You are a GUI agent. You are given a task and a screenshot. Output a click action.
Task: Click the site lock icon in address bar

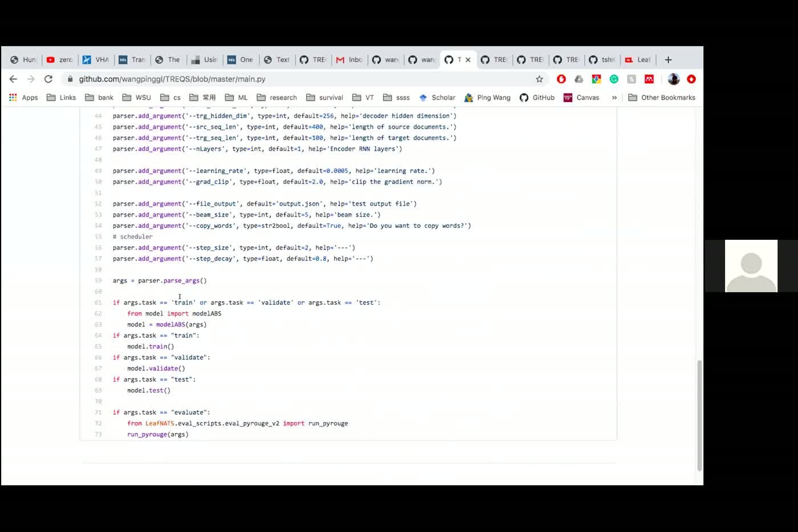[x=70, y=79]
